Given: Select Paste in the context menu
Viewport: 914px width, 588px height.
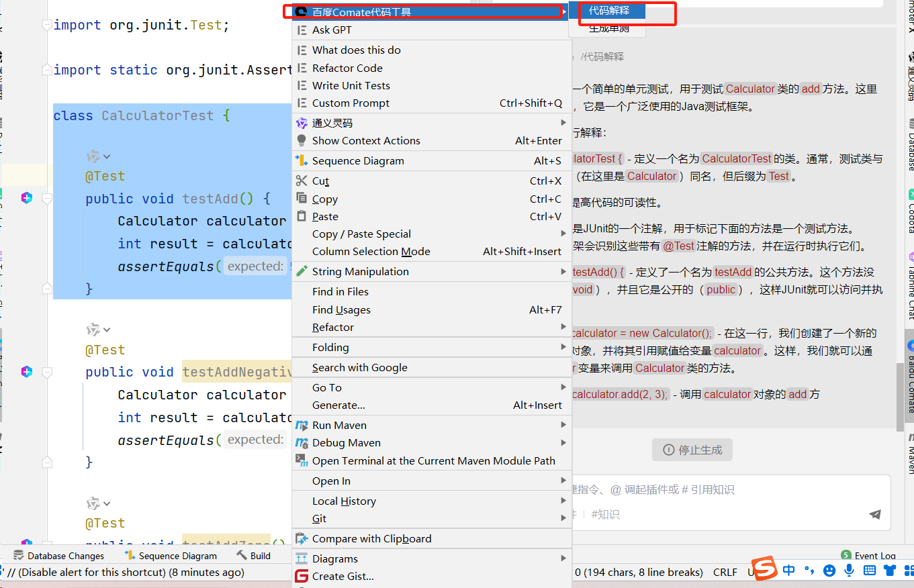Looking at the screenshot, I should tap(432, 216).
